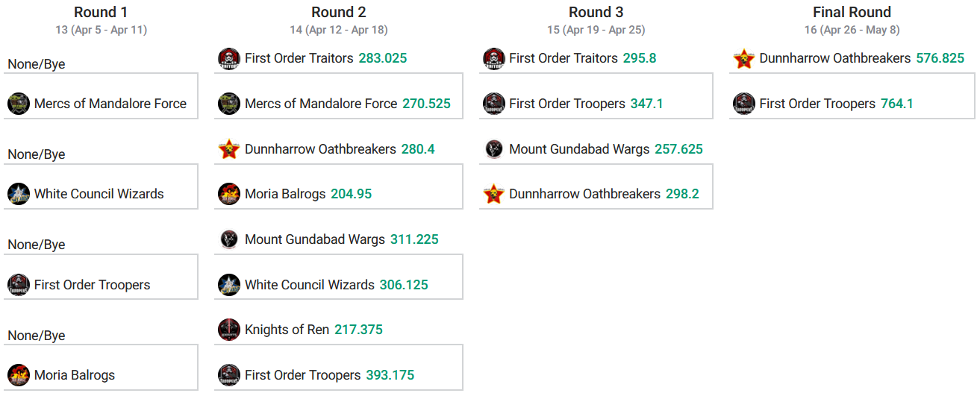The width and height of the screenshot is (980, 396).
Task: Open First Order Traitors link in Round 3
Action: click(563, 58)
